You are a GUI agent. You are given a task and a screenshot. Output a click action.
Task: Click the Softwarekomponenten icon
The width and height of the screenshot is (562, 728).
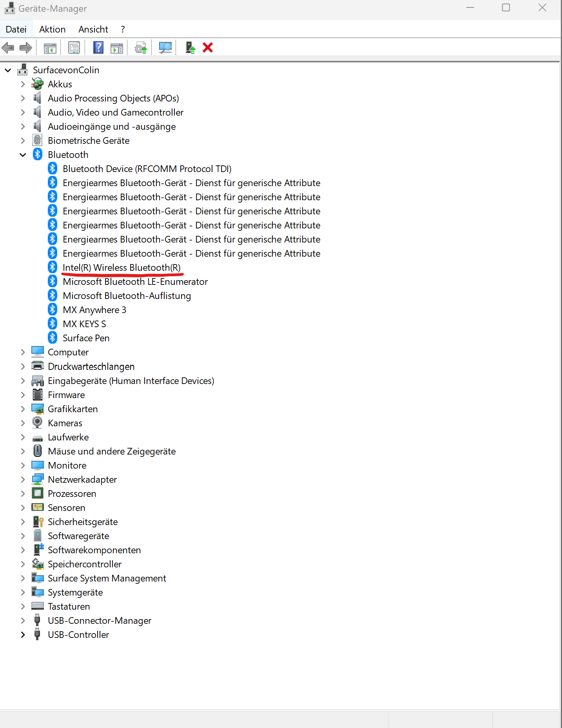(38, 550)
